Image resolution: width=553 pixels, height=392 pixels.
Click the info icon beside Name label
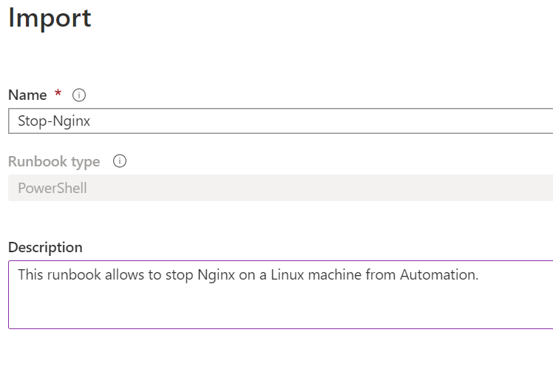[78, 95]
